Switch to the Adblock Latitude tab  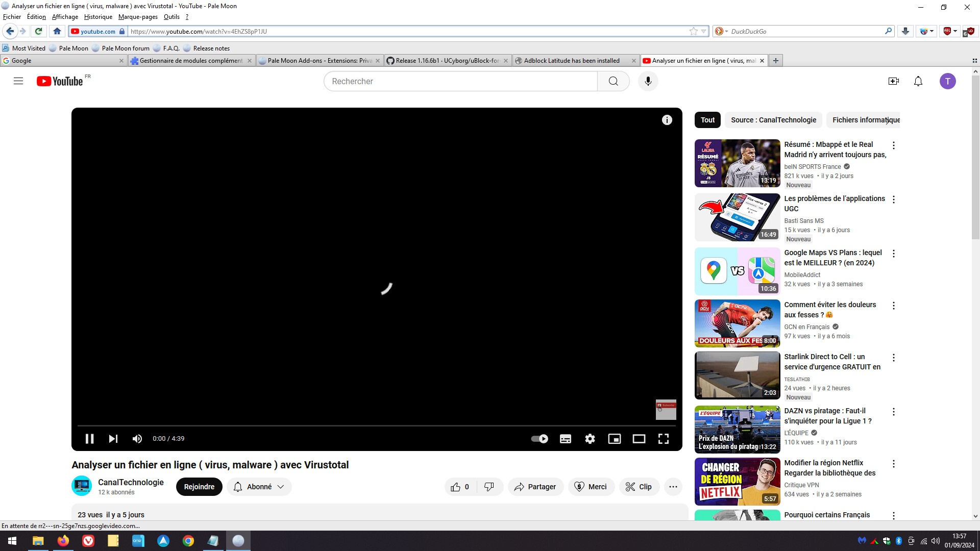tap(571, 61)
